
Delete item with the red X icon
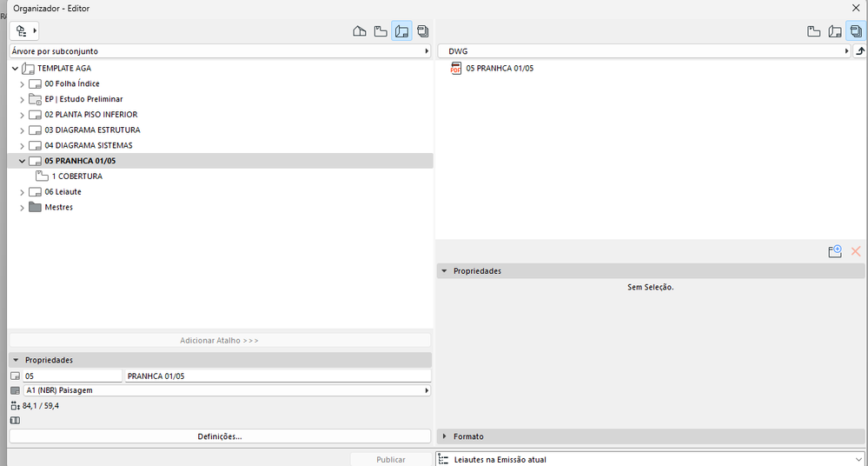tap(856, 251)
